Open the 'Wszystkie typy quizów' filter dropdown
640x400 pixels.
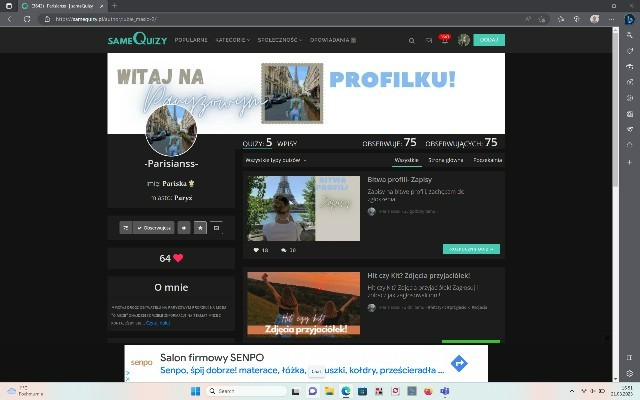(276, 160)
